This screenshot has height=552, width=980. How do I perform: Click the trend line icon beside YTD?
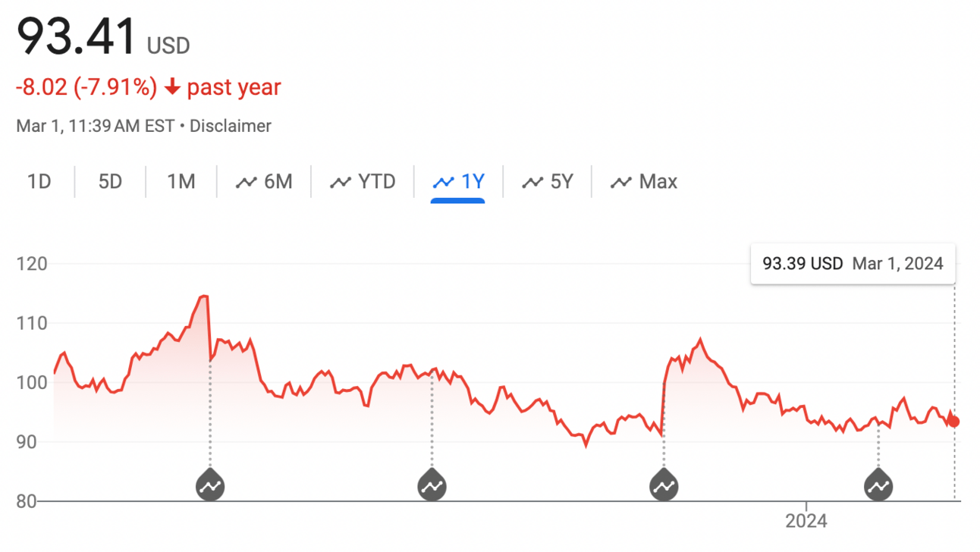[x=341, y=182]
